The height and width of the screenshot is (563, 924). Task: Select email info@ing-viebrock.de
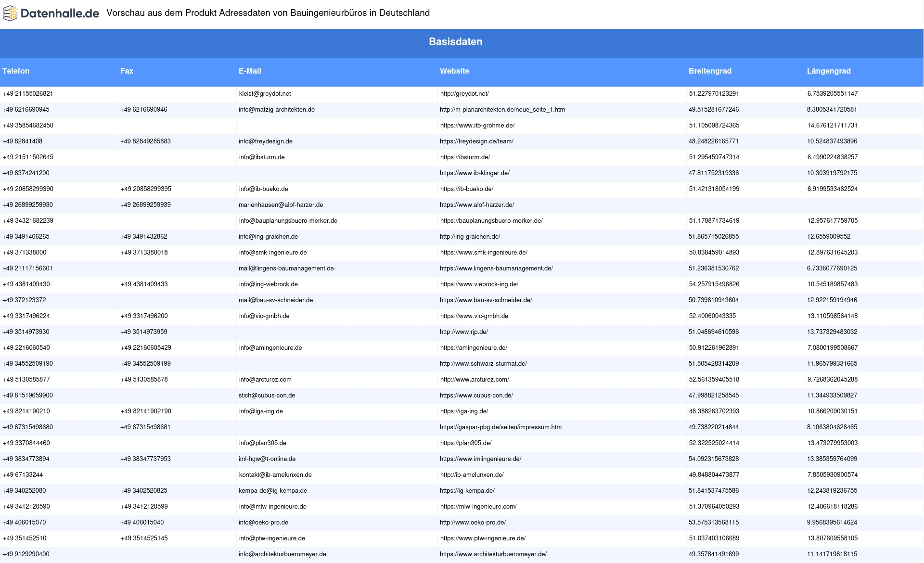(x=269, y=284)
